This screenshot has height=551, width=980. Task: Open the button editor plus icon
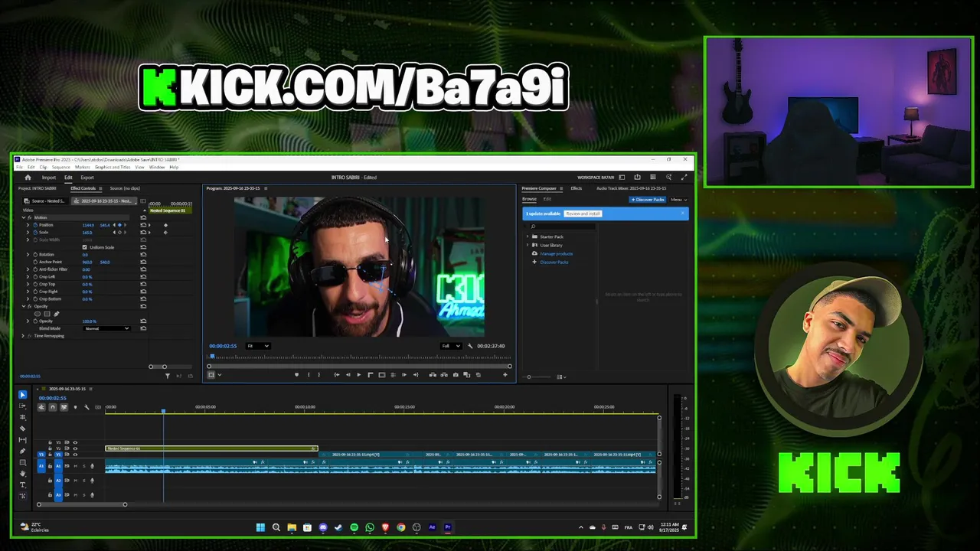(x=505, y=375)
